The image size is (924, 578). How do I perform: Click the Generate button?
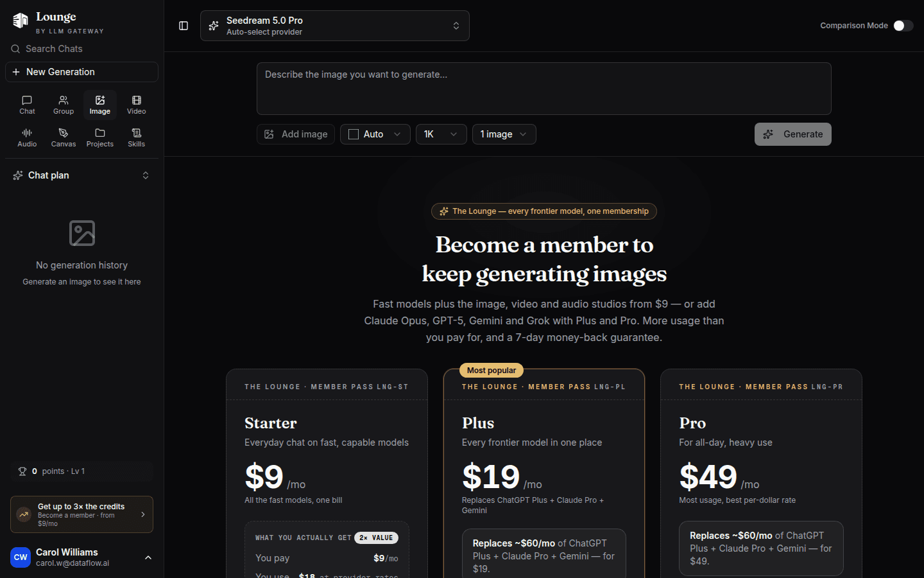[793, 134]
